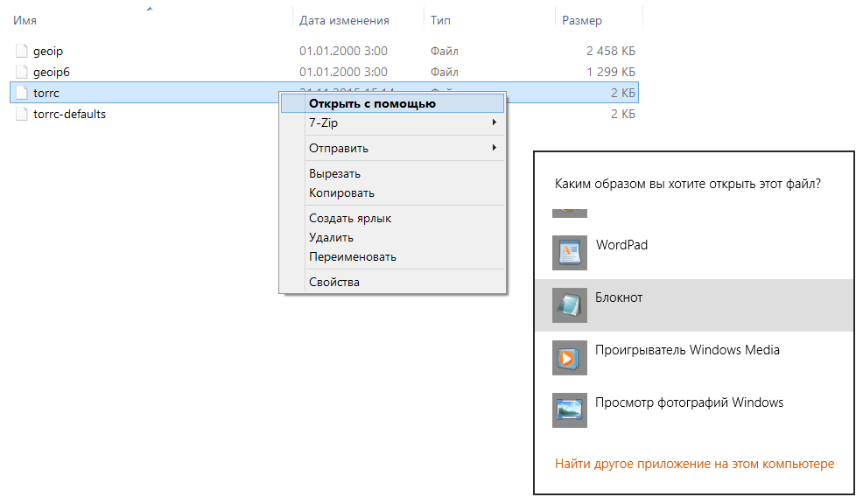This screenshot has height=504, width=863.
Task: Open Свойства from the context menu
Action: pos(333,282)
